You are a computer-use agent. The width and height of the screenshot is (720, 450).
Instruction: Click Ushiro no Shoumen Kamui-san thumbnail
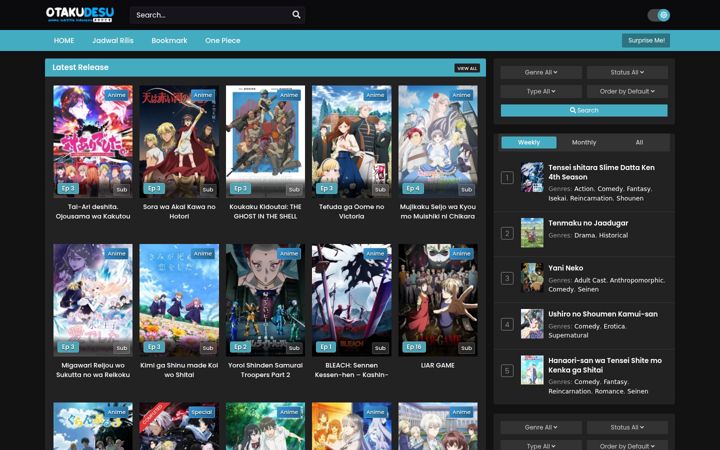tap(532, 324)
